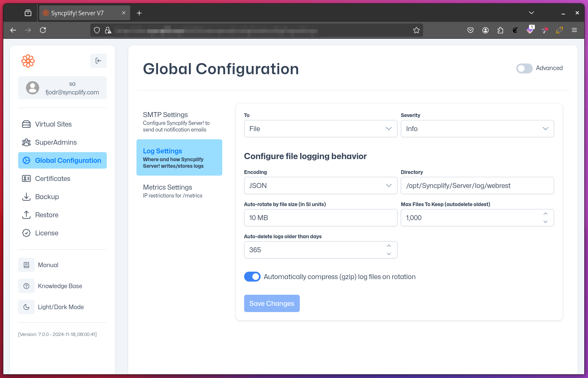This screenshot has width=588, height=378.
Task: Collapse the sidebar with the arrow icon
Action: pyautogui.click(x=99, y=61)
